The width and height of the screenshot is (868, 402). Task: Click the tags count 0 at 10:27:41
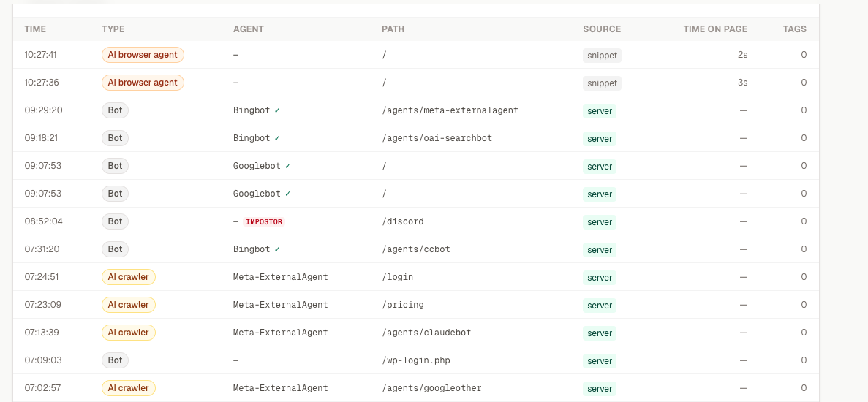(804, 55)
